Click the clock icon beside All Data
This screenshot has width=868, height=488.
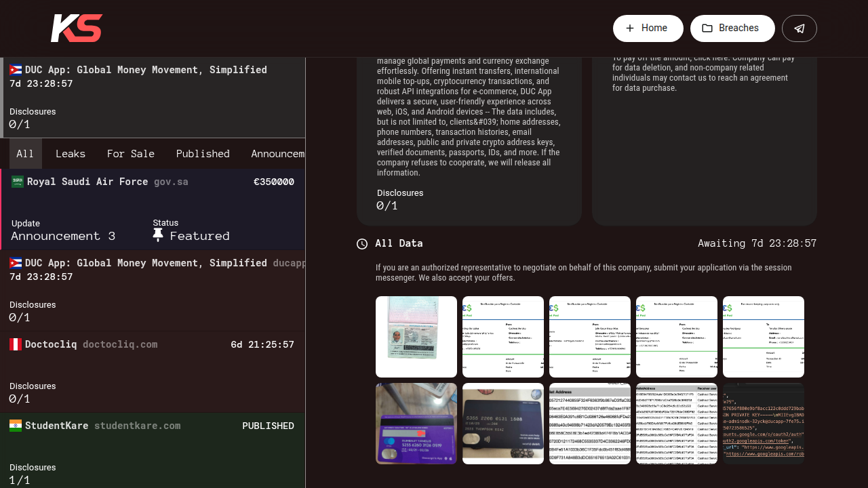pos(362,244)
